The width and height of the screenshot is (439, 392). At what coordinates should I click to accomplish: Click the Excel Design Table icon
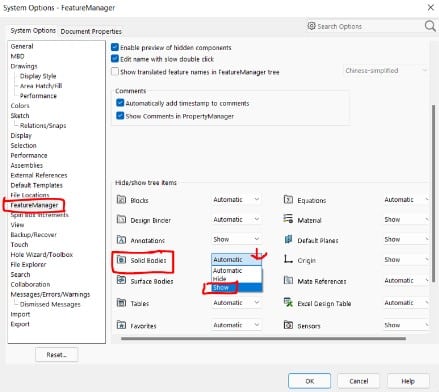coord(288,303)
